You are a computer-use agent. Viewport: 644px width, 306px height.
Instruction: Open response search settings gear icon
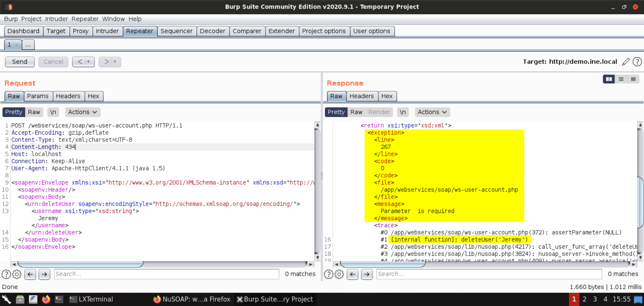339,274
